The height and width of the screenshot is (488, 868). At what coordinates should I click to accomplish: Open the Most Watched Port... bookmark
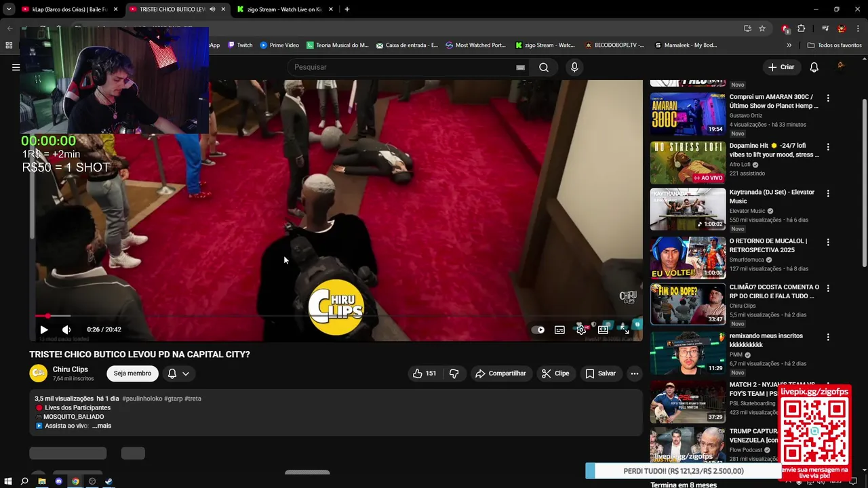pos(476,45)
